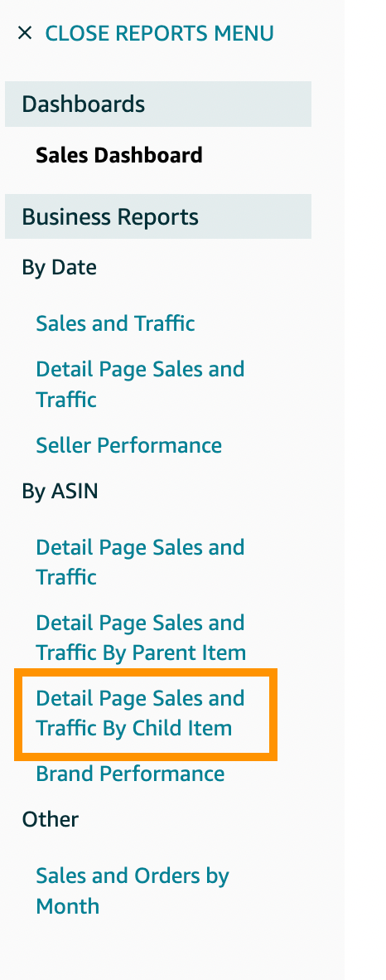This screenshot has width=386, height=980.
Task: Go to the bold Sales Dashboard entry
Action: pyautogui.click(x=119, y=155)
